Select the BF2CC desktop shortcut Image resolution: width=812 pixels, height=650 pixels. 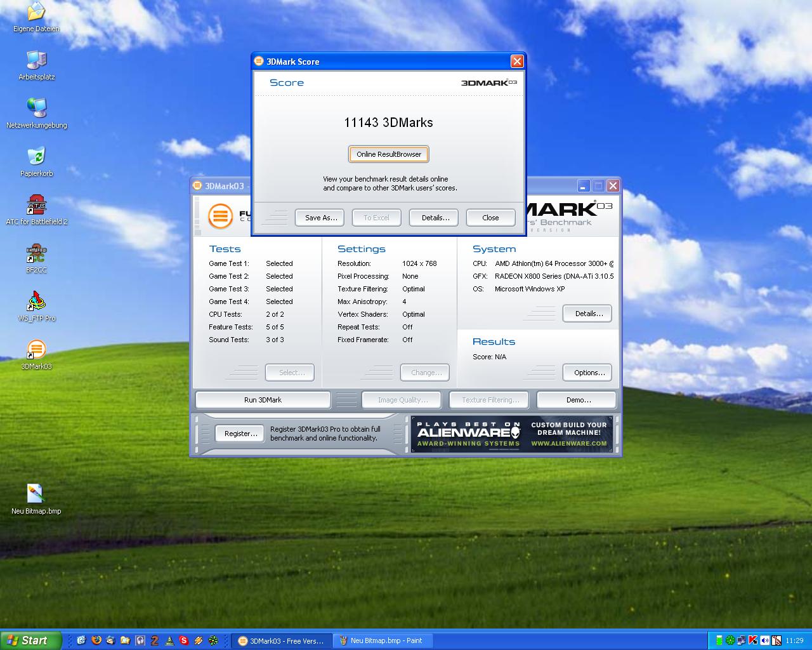coord(36,258)
